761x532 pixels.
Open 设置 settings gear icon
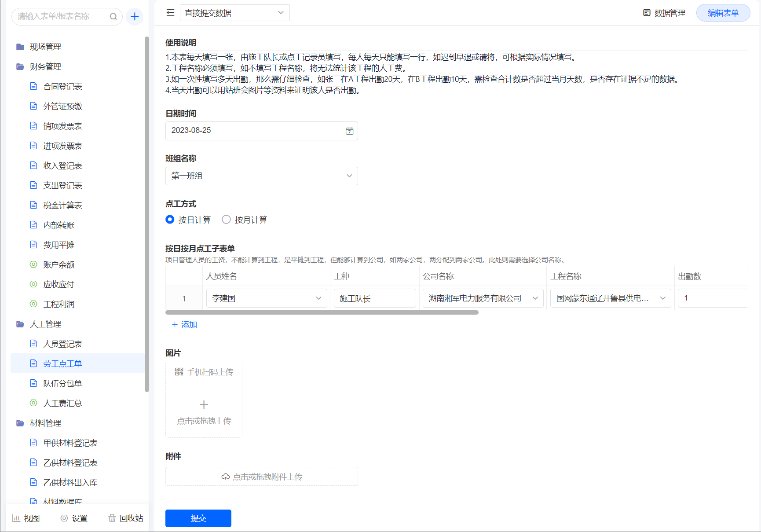[64, 518]
